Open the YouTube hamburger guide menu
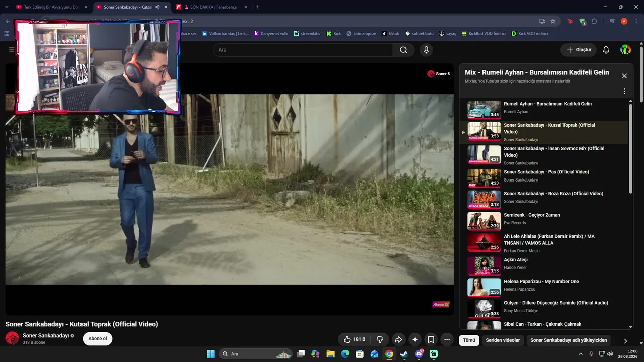 pyautogui.click(x=11, y=50)
